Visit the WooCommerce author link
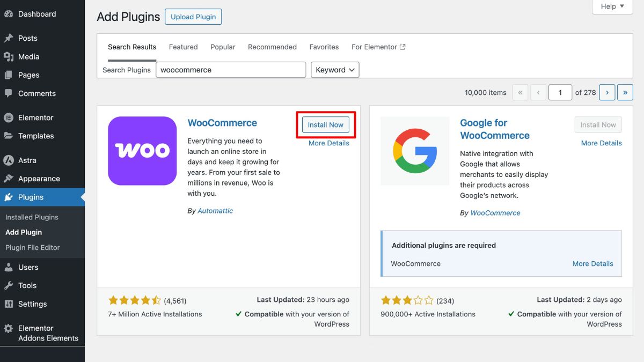The width and height of the screenshot is (644, 362). point(495,213)
